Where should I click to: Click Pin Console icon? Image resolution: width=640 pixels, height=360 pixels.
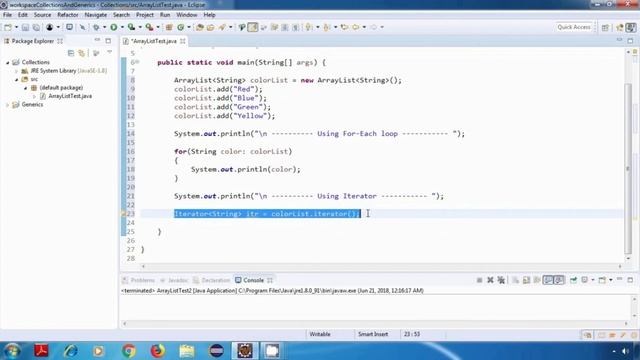pyautogui.click(x=573, y=280)
